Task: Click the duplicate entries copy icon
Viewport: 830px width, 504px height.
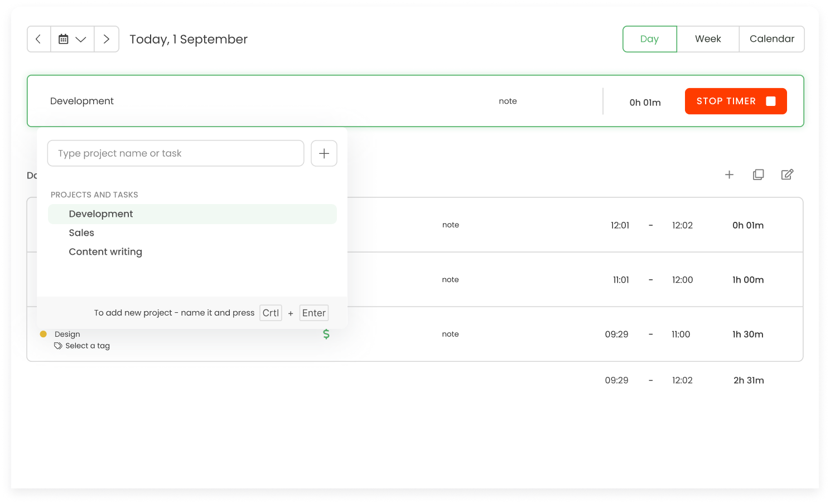Action: [758, 175]
